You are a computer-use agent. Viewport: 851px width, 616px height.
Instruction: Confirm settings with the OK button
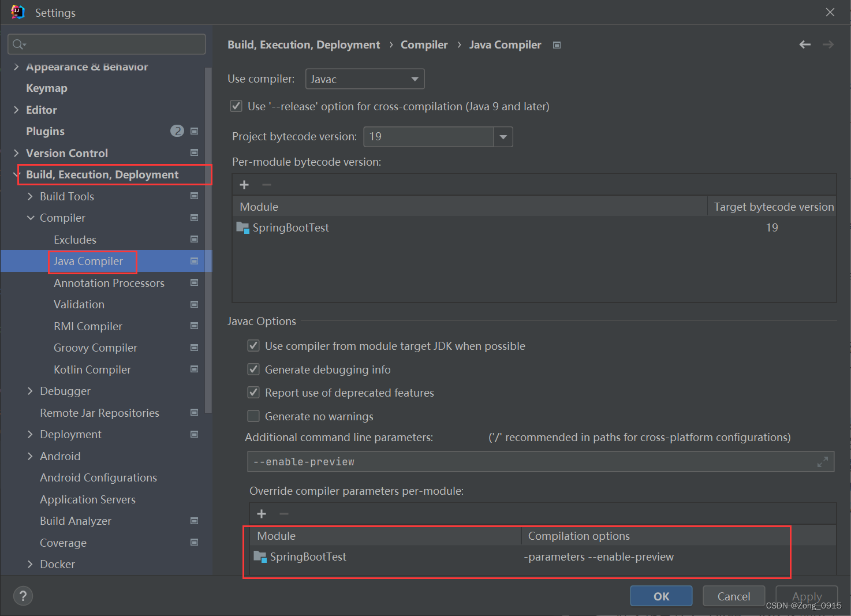coord(661,596)
